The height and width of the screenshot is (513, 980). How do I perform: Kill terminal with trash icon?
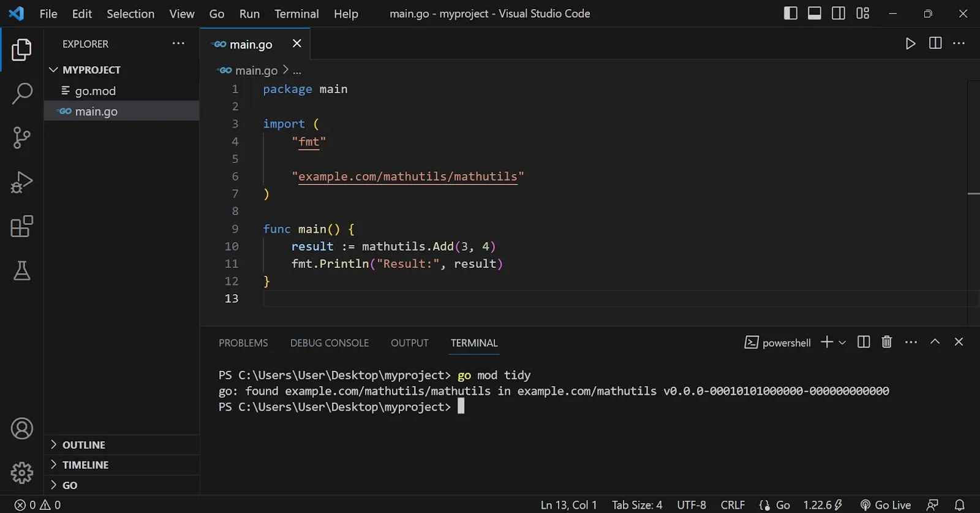click(x=886, y=342)
